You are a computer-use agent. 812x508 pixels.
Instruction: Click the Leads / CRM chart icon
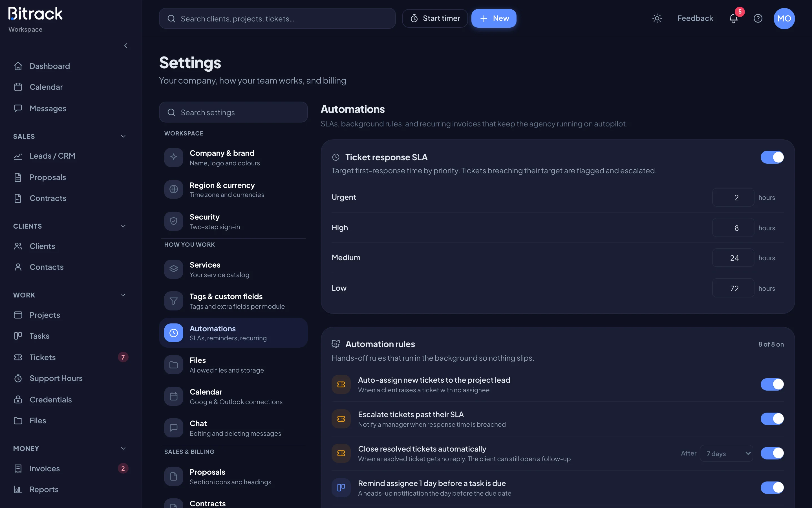18,156
